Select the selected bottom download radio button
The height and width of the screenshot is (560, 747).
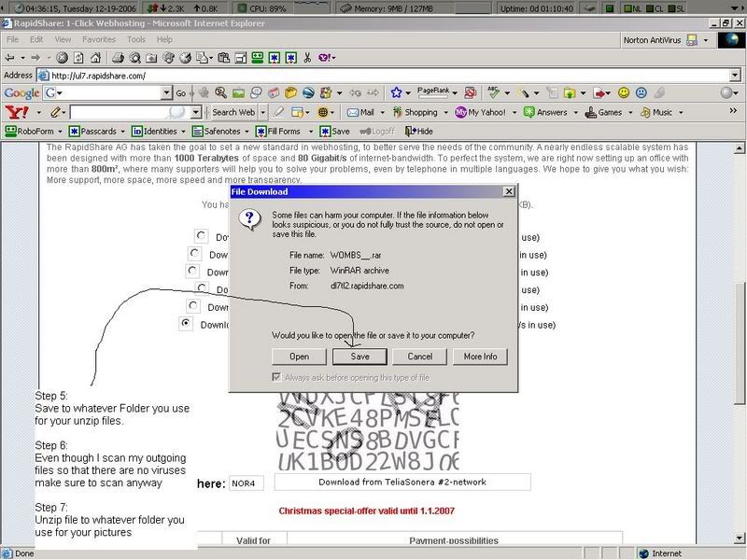point(184,324)
